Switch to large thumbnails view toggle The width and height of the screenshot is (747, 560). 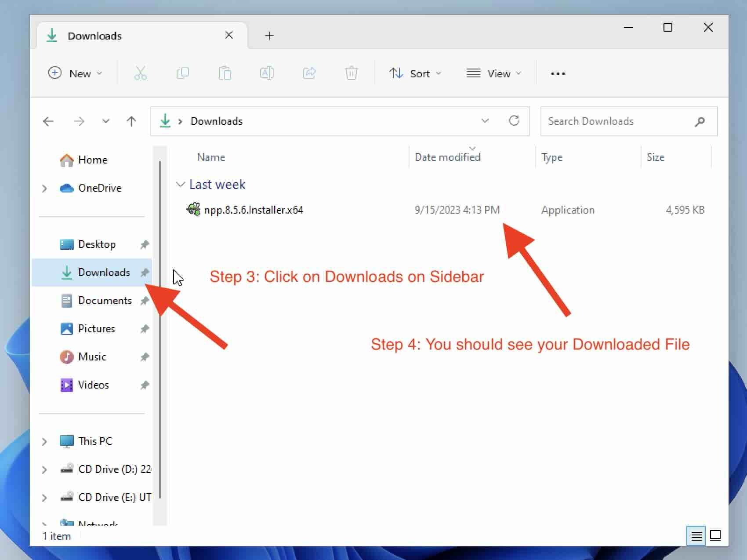(715, 535)
